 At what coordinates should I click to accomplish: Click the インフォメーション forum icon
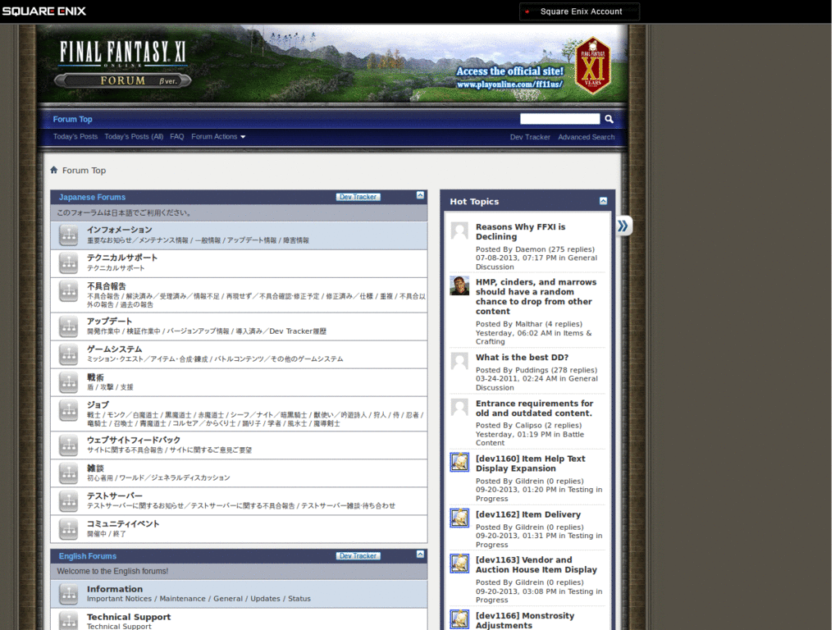(x=69, y=235)
